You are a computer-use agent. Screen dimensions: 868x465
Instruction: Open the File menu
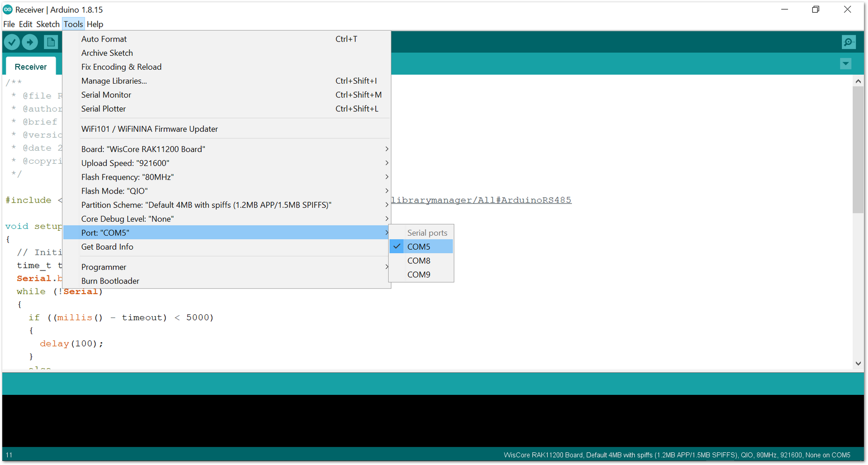[x=9, y=24]
